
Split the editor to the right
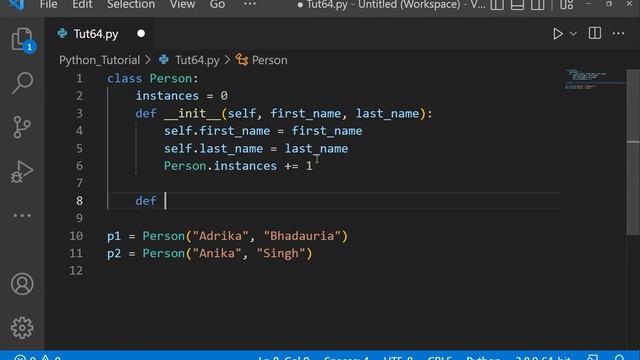[595, 33]
